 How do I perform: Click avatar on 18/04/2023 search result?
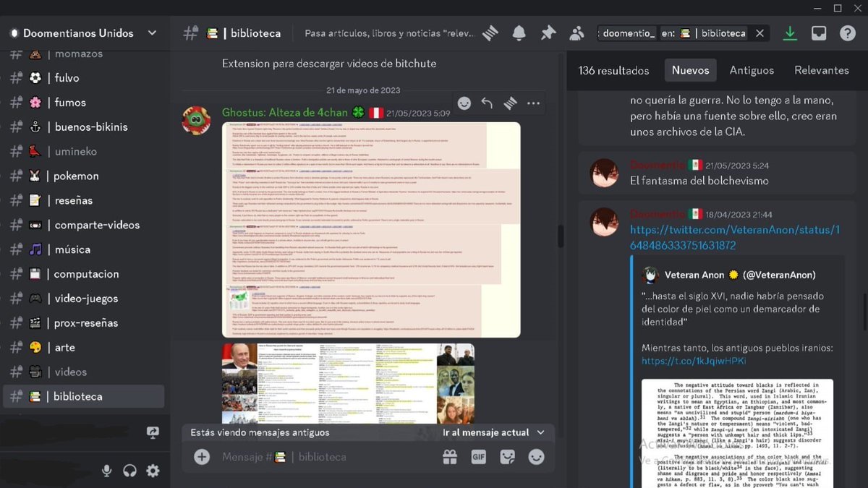(x=605, y=222)
